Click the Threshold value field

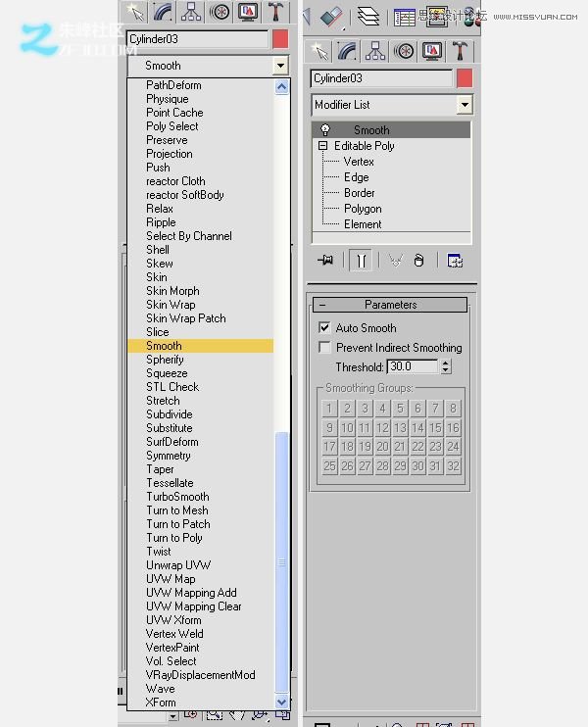pyautogui.click(x=413, y=366)
